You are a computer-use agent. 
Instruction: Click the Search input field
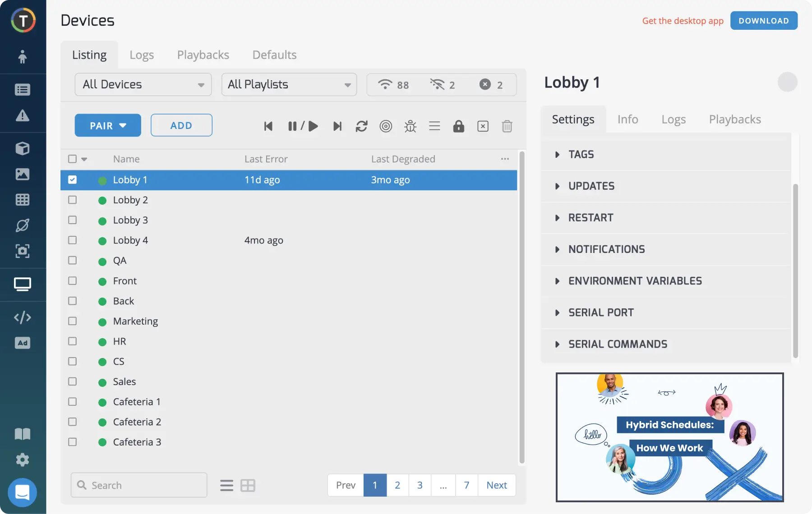coord(144,485)
